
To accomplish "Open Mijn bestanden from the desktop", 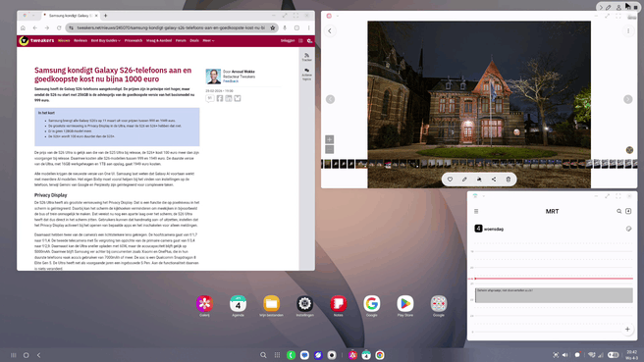I will [272, 306].
